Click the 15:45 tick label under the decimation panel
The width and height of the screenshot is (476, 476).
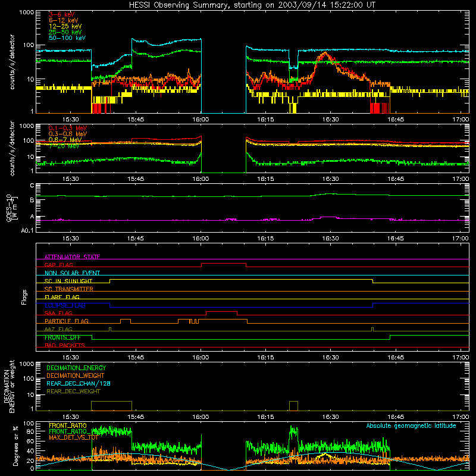136,417
